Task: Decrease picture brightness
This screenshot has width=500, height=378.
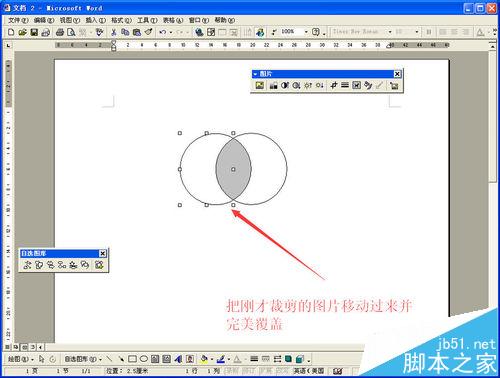Action: pyautogui.click(x=319, y=85)
